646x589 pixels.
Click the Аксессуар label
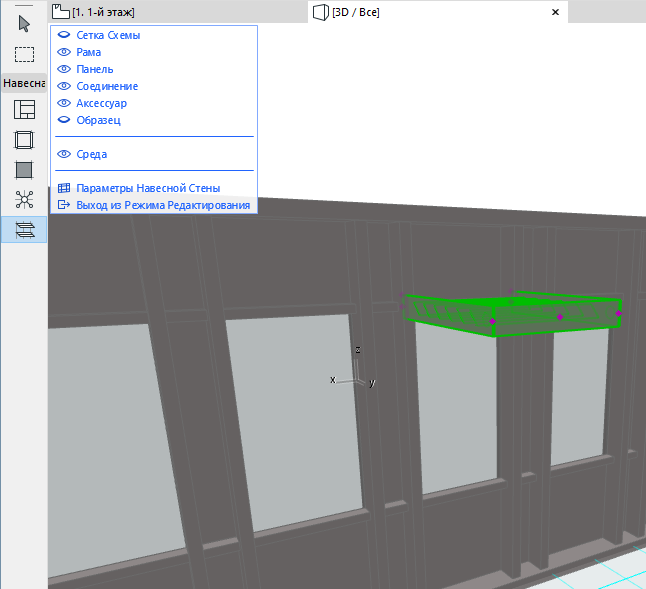coord(101,103)
